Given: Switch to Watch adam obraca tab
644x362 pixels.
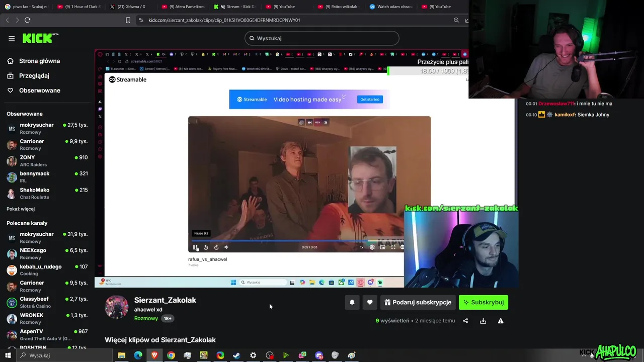Looking at the screenshot, I should (x=391, y=7).
